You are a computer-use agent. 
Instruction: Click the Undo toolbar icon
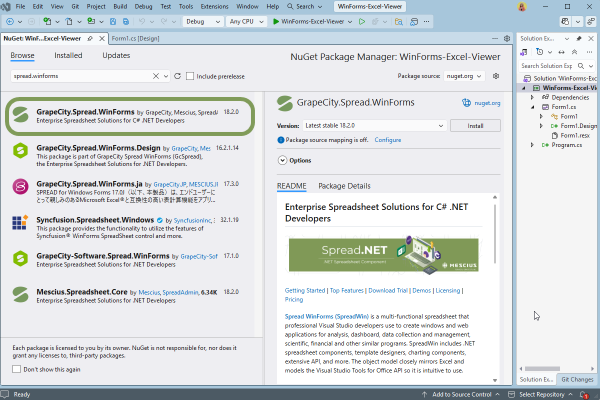pyautogui.click(x=142, y=22)
